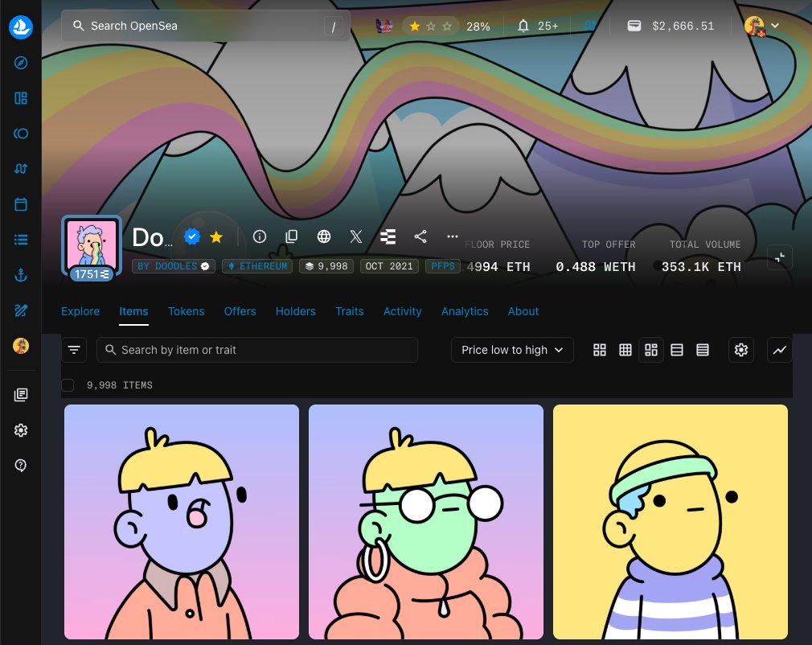
Task: Switch to the Items tab
Action: click(133, 311)
